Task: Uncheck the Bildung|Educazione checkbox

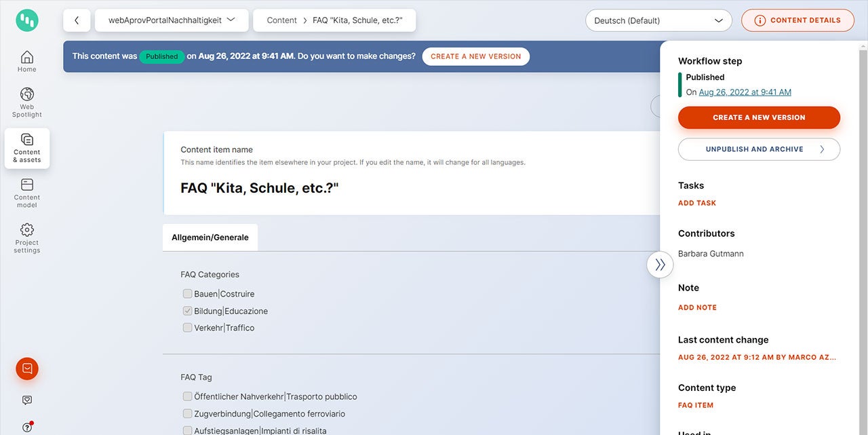Action: (187, 311)
